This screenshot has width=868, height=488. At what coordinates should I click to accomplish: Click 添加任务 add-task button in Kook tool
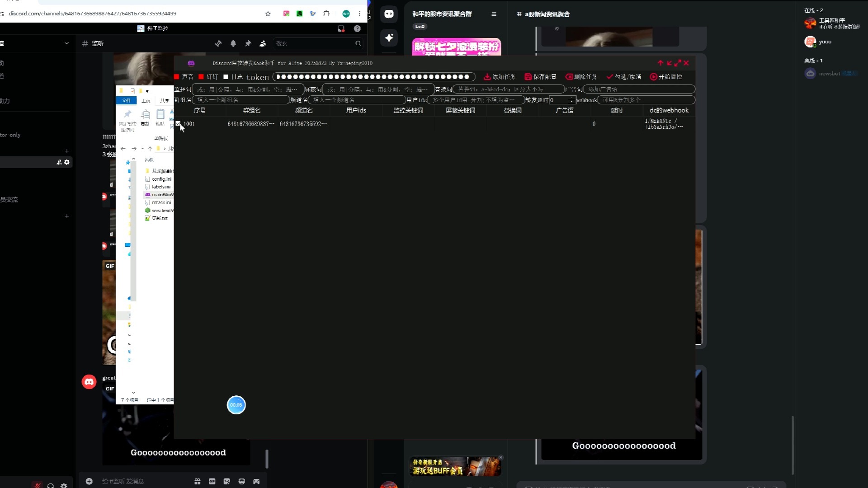(x=499, y=77)
